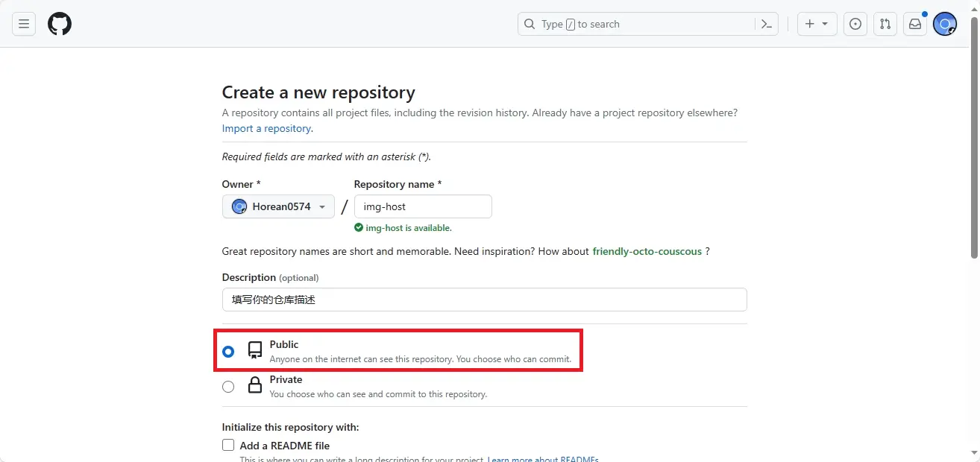
Task: Select the Public visibility radio button
Action: click(x=228, y=351)
